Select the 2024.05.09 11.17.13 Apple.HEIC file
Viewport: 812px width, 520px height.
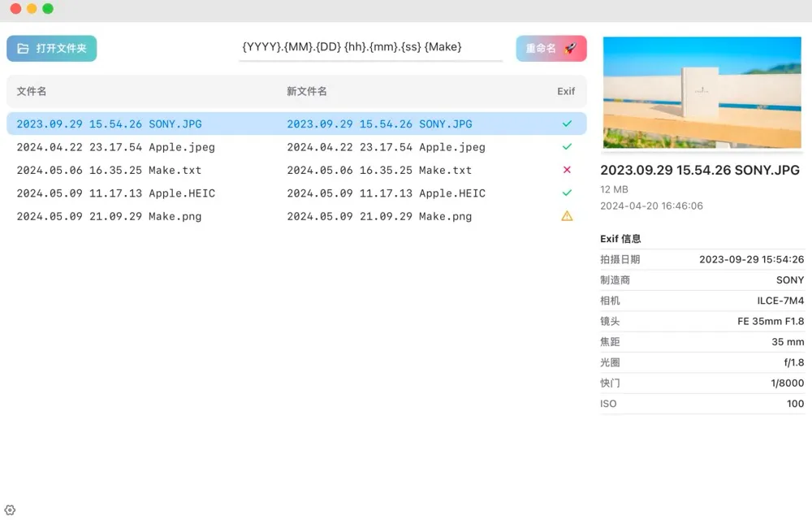coord(115,193)
